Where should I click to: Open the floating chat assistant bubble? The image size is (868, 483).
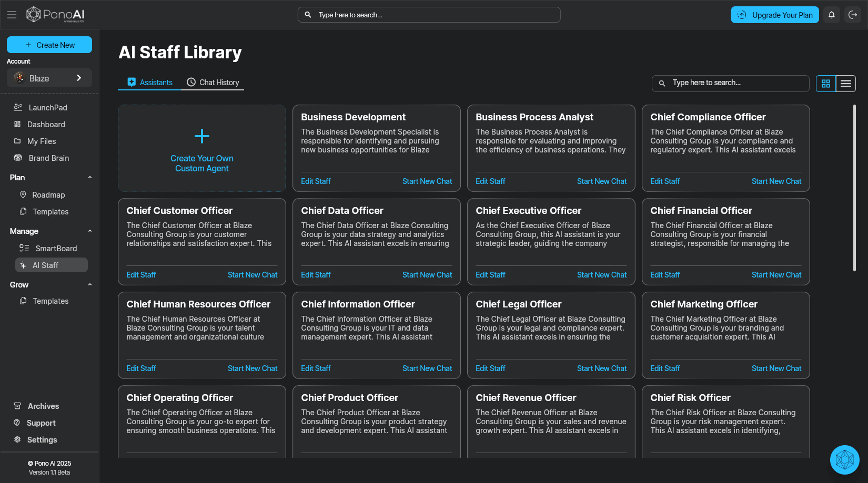coord(844,460)
